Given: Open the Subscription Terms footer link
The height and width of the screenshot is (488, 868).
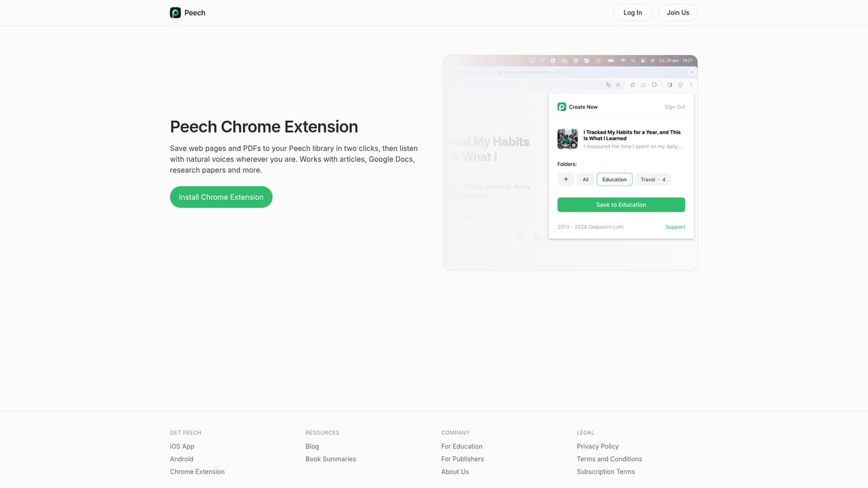Looking at the screenshot, I should [x=606, y=472].
